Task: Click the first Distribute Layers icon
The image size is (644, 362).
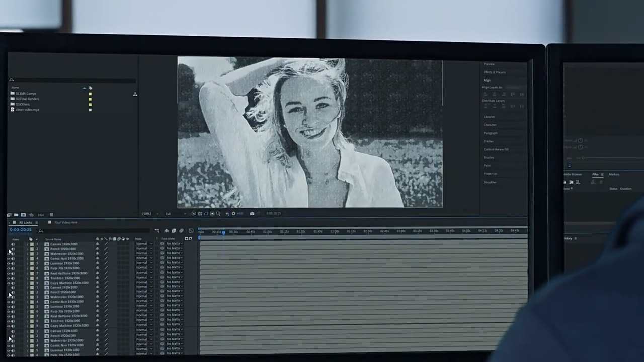Action: pos(486,106)
